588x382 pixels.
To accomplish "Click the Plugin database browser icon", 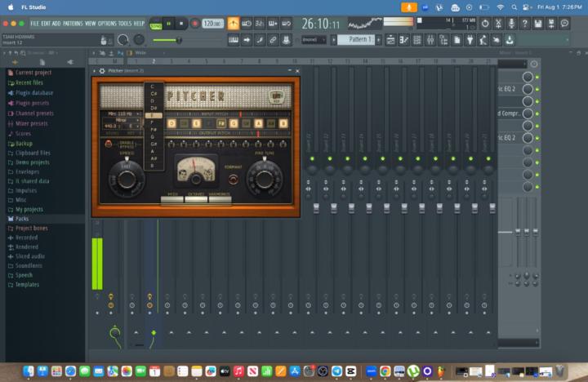I will pyautogui.click(x=11, y=93).
